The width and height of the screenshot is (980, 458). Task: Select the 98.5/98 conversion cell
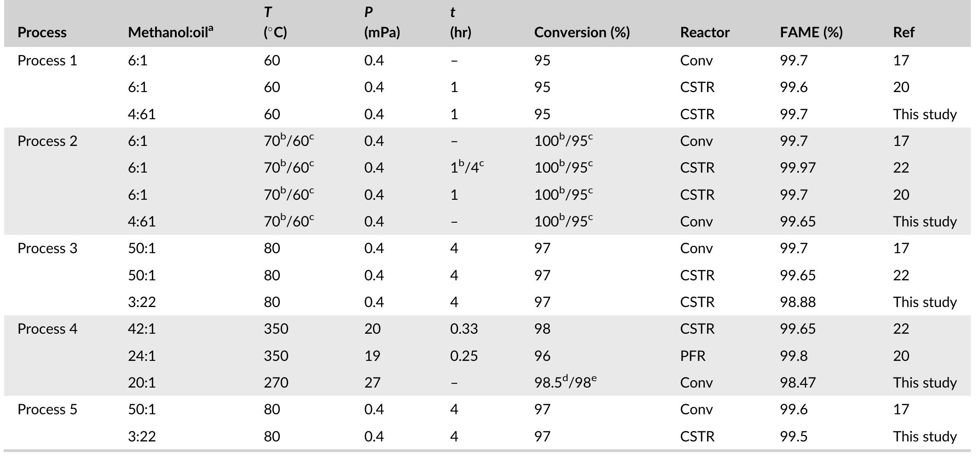(x=565, y=383)
